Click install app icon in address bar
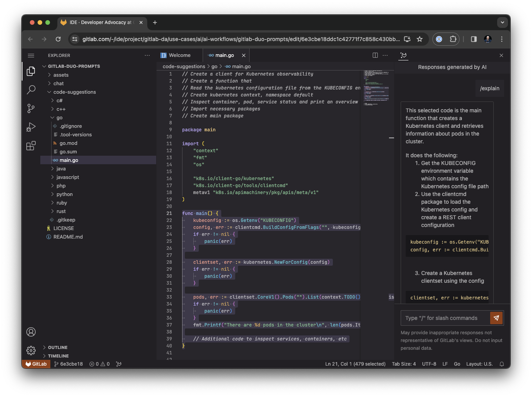Screen dimensions: 532x397 click(x=407, y=39)
